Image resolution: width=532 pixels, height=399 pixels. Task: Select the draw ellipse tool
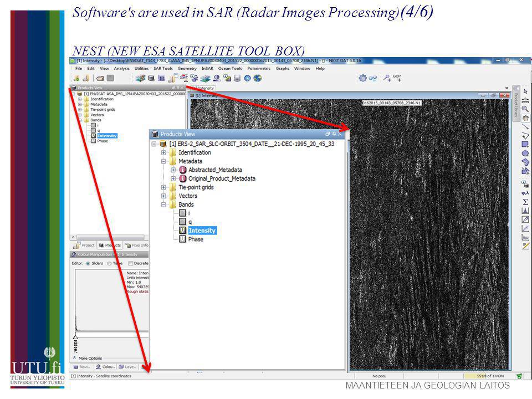[x=525, y=154]
